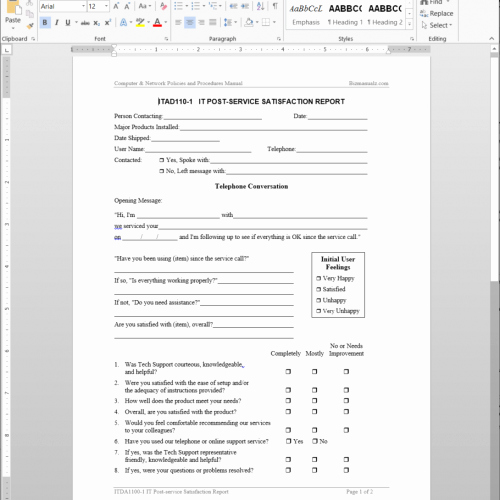Center the paragraph text
This screenshot has height=500, width=500.
tap(190, 22)
